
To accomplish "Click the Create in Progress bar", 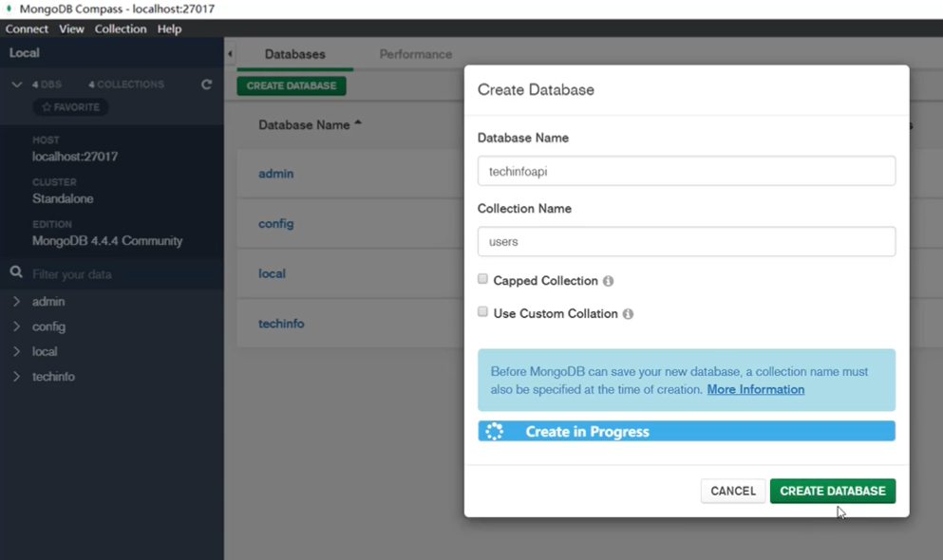I will coord(686,432).
